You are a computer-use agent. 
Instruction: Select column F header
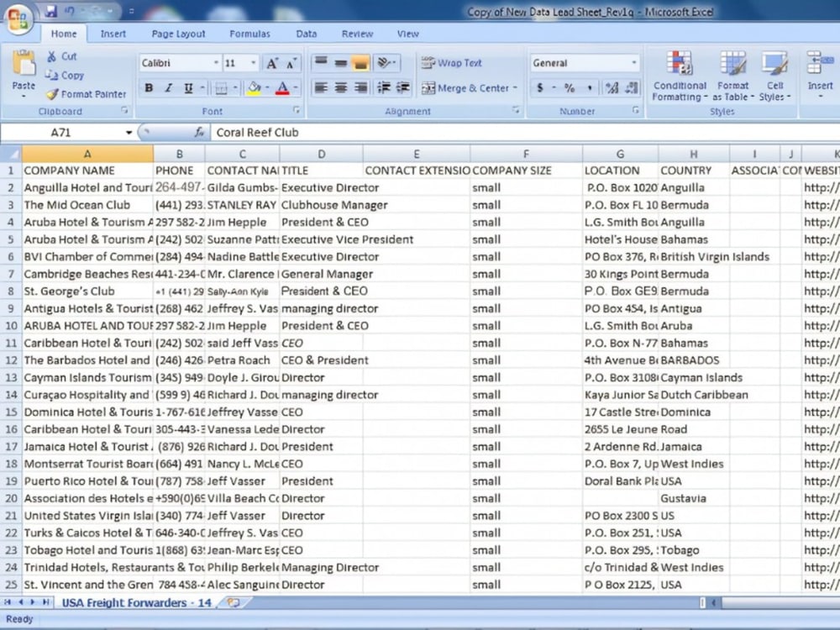(x=526, y=155)
